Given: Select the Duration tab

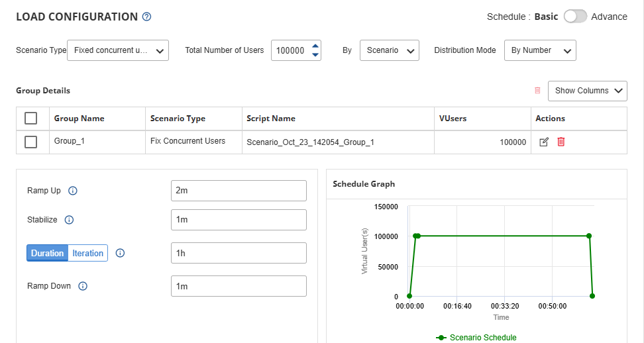Looking at the screenshot, I should point(47,253).
